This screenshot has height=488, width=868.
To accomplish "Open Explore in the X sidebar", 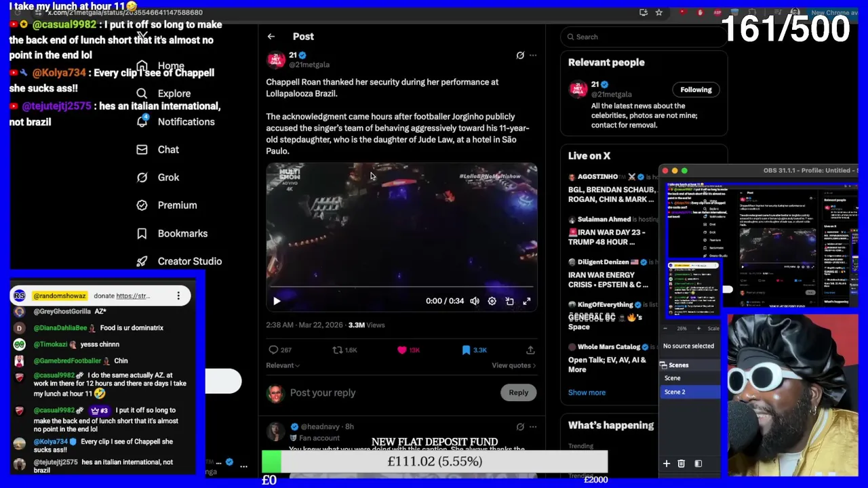I will click(174, 94).
